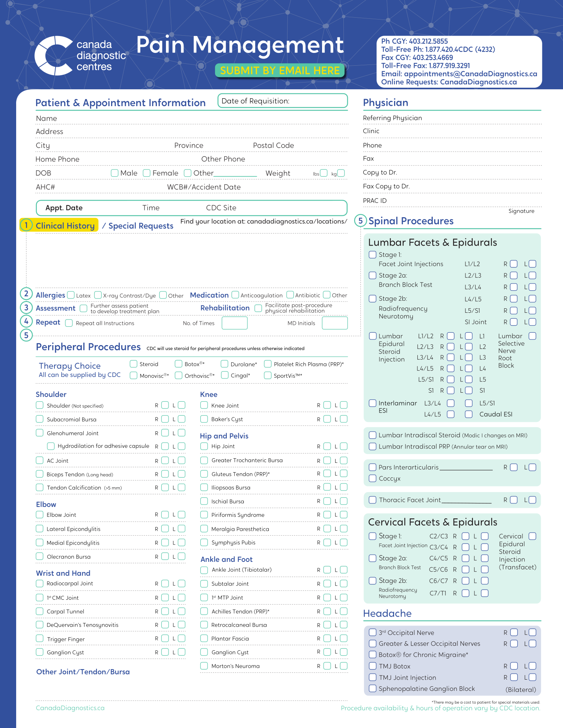Check Botox for Chronic Migraine box

tap(372, 654)
